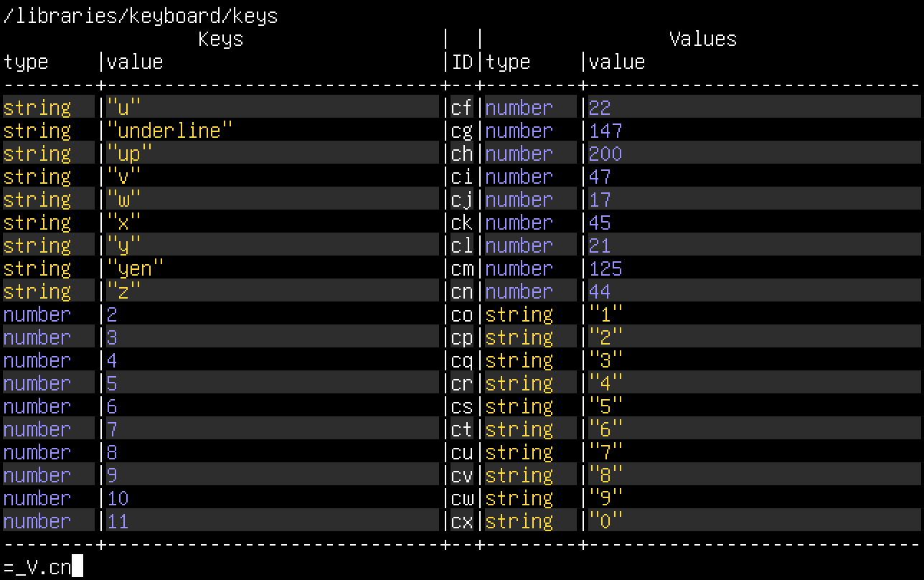This screenshot has width=924, height=580.
Task: Select ID cs
Action: click(x=462, y=406)
